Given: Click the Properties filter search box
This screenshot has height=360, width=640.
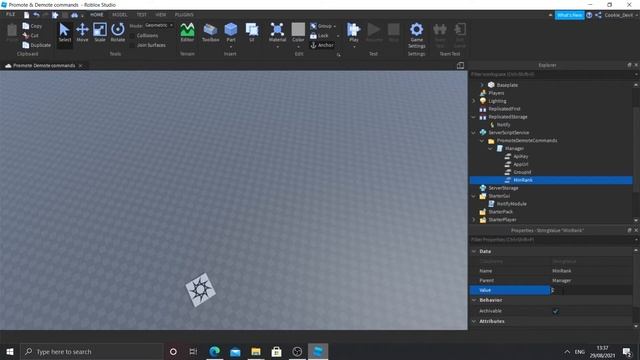Looking at the screenshot, I should (551, 240).
